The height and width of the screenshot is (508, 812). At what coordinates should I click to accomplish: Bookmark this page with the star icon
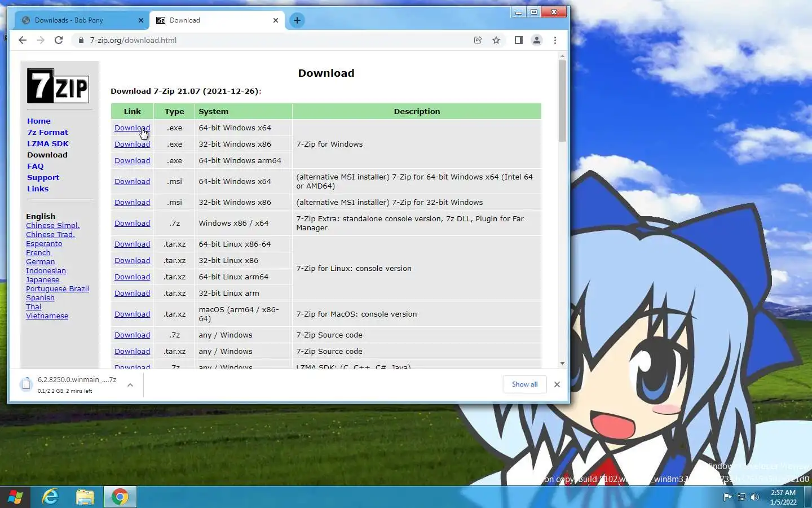[496, 40]
